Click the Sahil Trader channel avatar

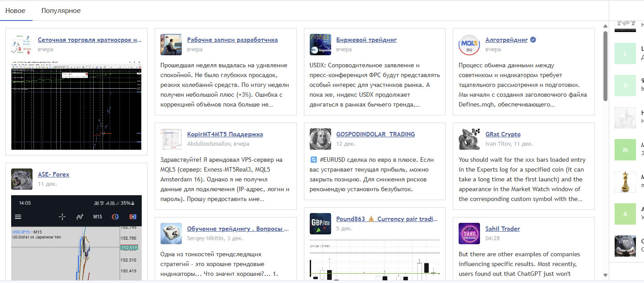[x=469, y=233]
